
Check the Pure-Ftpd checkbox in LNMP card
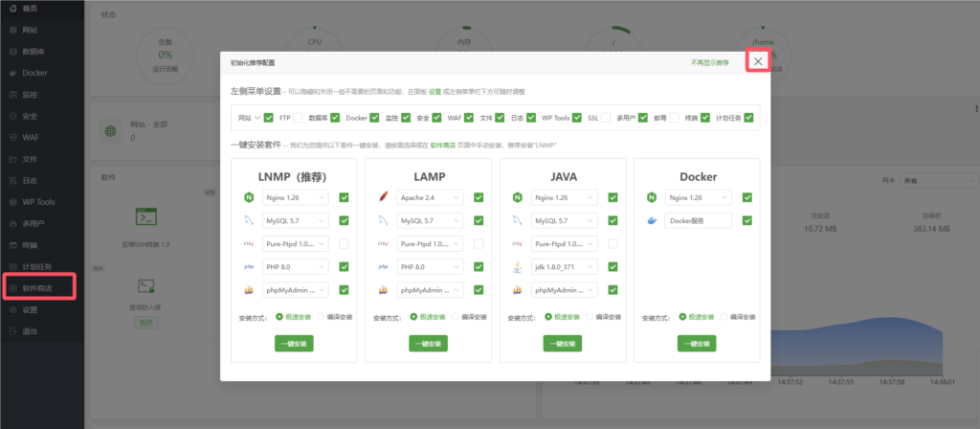(344, 244)
